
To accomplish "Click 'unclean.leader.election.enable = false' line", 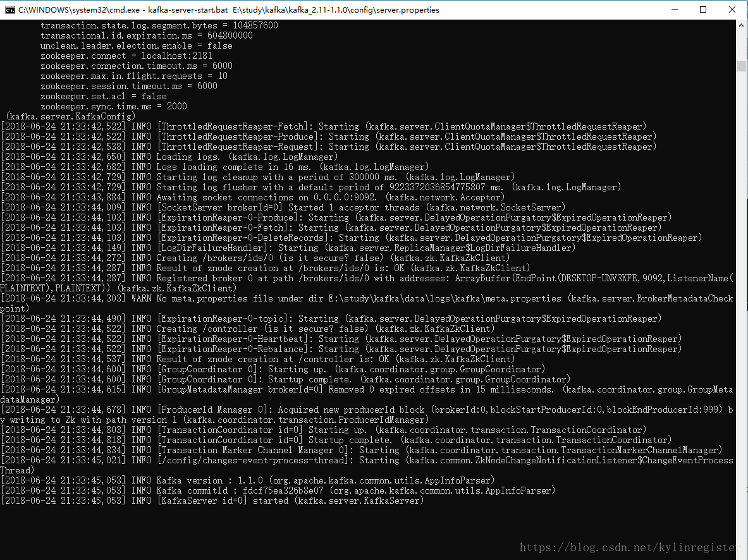I will [137, 46].
